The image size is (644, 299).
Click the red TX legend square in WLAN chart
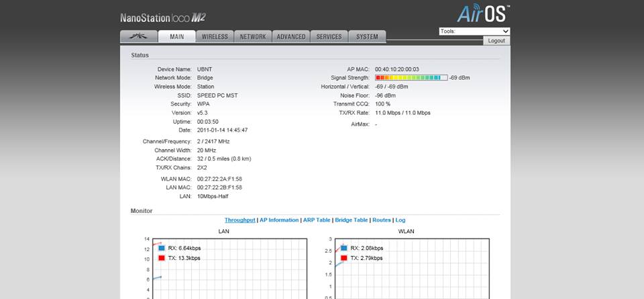pos(343,258)
